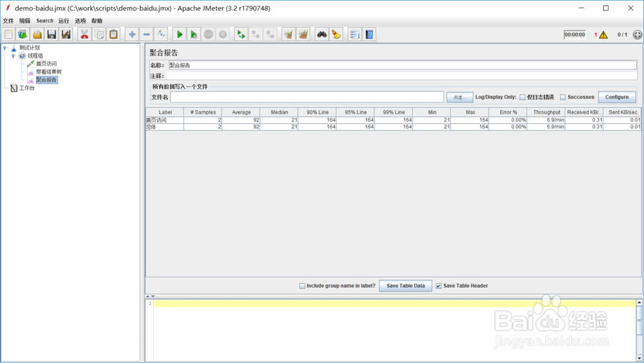
Task: Click the # Samples column header
Action: coord(203,112)
